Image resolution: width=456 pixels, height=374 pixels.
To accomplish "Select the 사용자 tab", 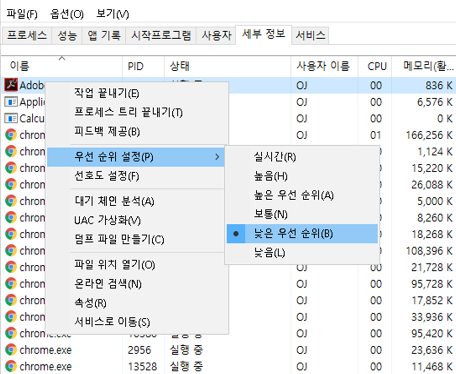I will (x=216, y=35).
